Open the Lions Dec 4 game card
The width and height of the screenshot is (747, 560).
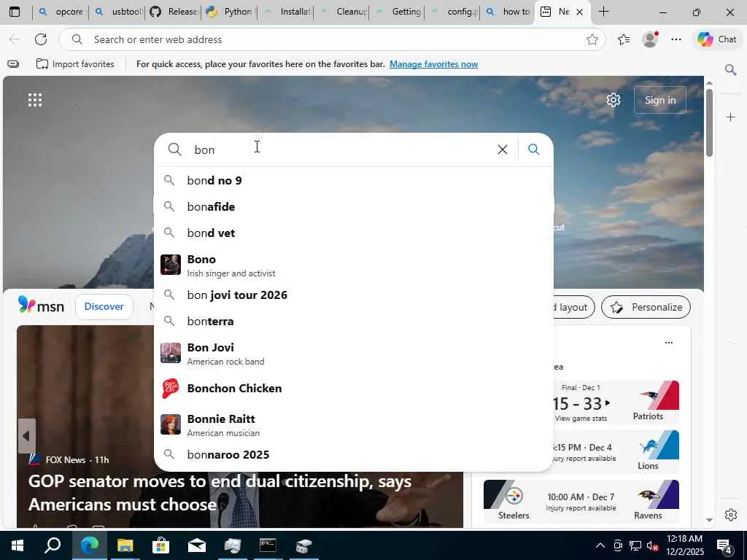click(x=617, y=452)
